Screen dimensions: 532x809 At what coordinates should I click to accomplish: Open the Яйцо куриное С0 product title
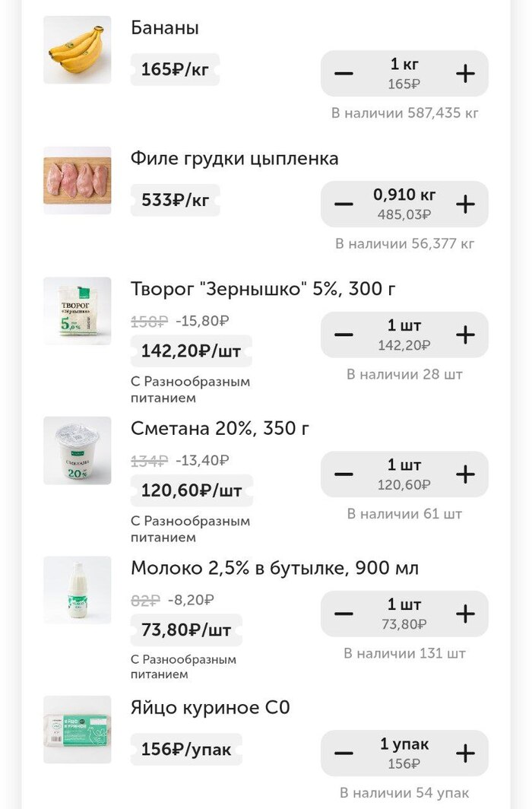tap(211, 708)
